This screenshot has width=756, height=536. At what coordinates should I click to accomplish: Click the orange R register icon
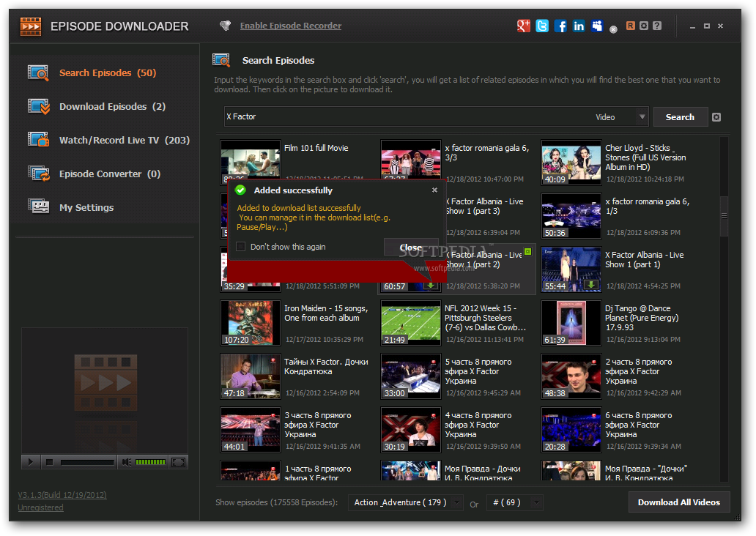tap(630, 26)
